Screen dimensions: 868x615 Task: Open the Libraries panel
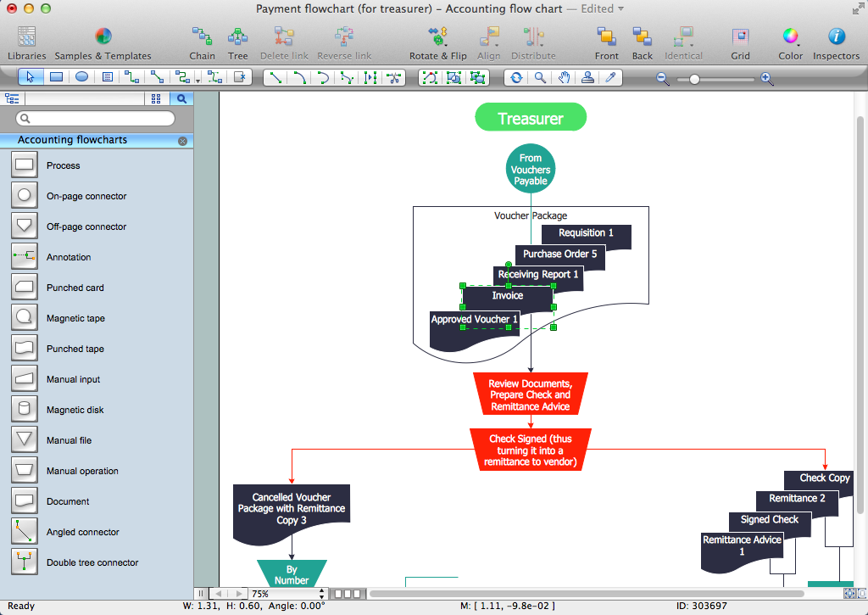(x=26, y=43)
